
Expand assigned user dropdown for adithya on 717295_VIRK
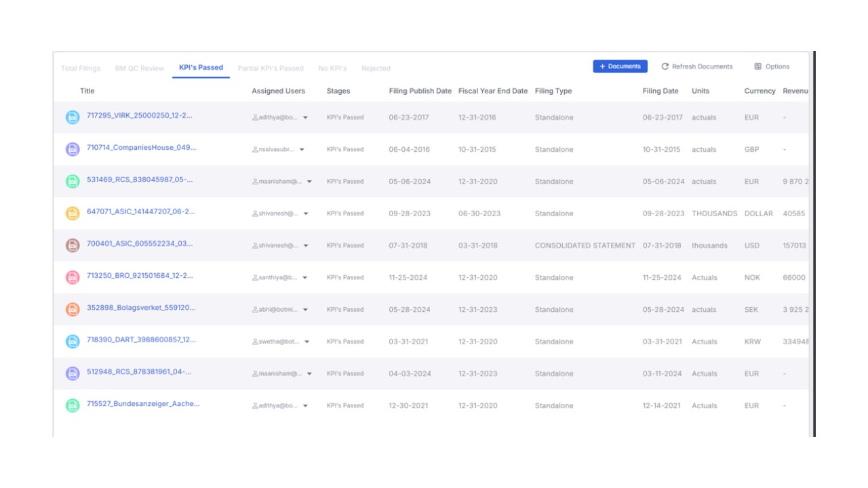tap(305, 118)
